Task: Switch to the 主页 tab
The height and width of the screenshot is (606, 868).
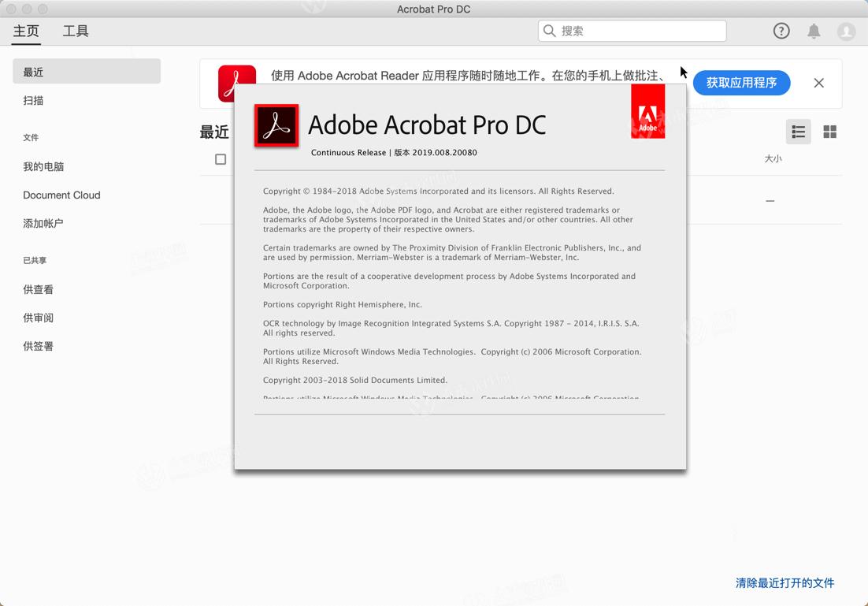Action: (26, 31)
